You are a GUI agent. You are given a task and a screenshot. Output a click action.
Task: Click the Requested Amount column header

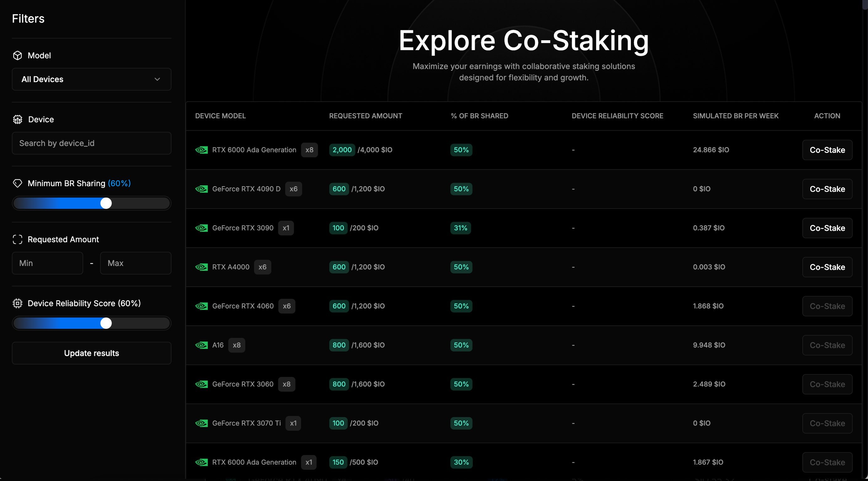tap(365, 116)
